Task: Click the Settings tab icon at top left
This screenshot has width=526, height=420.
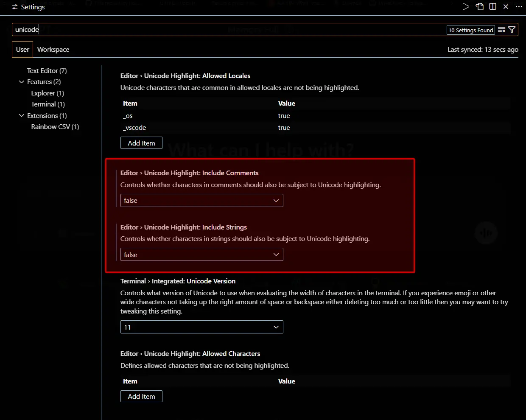Action: tap(15, 7)
